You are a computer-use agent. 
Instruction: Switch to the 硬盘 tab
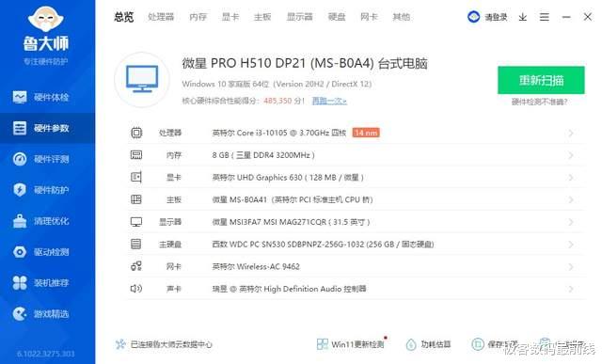pos(337,17)
